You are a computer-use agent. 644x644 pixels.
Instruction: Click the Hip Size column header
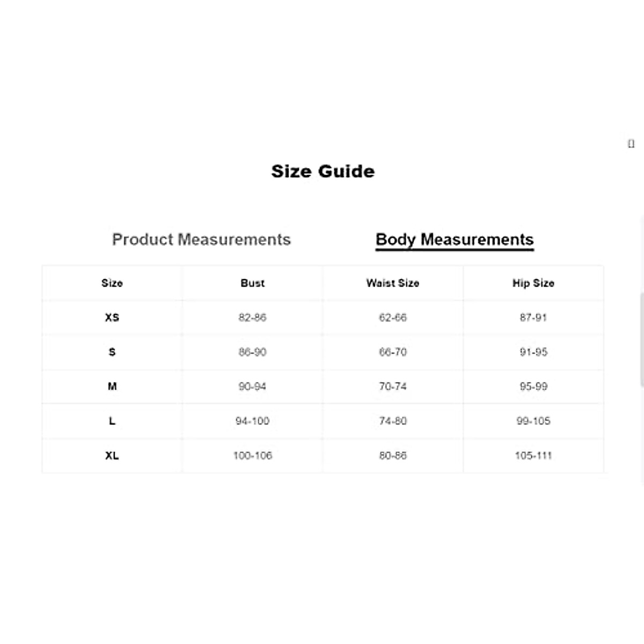(x=533, y=283)
